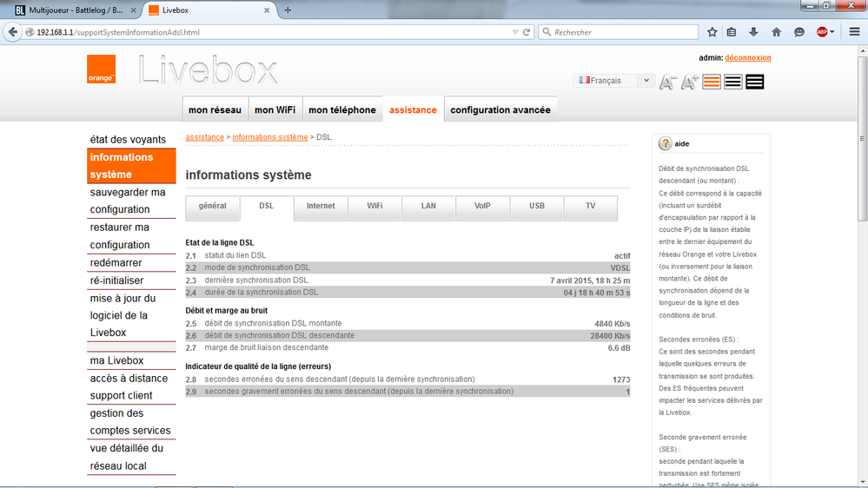Switch to the WiFi info tab

click(x=374, y=207)
